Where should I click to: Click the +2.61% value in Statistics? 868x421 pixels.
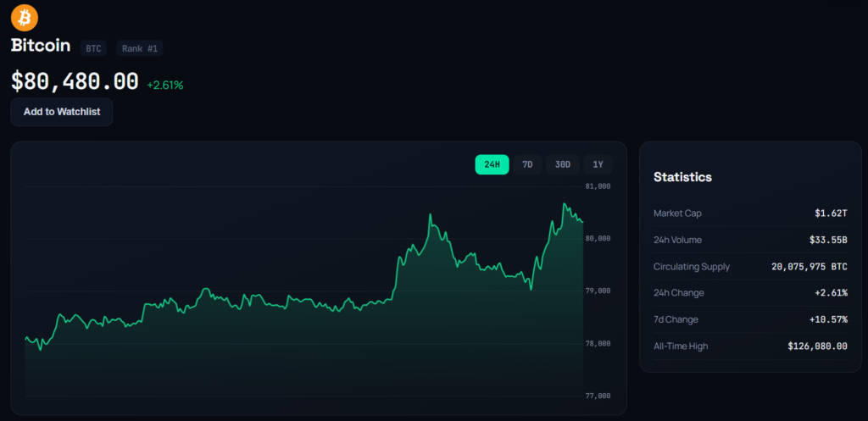click(831, 292)
